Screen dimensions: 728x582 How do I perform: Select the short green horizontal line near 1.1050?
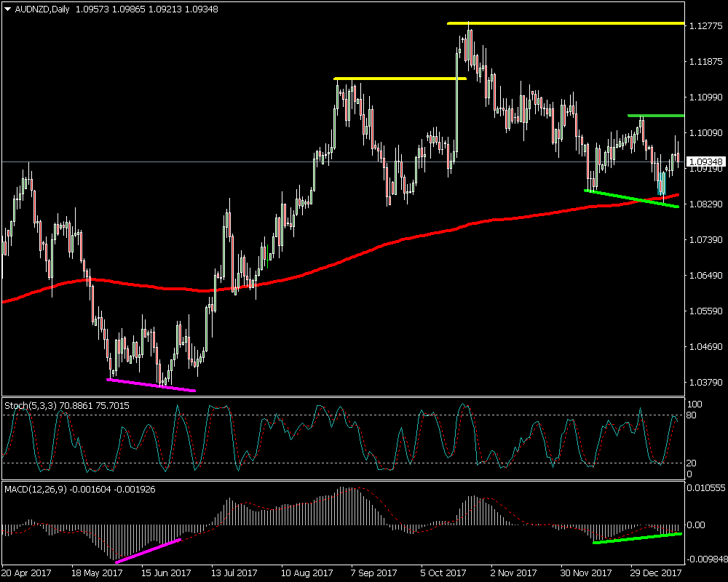[x=655, y=116]
